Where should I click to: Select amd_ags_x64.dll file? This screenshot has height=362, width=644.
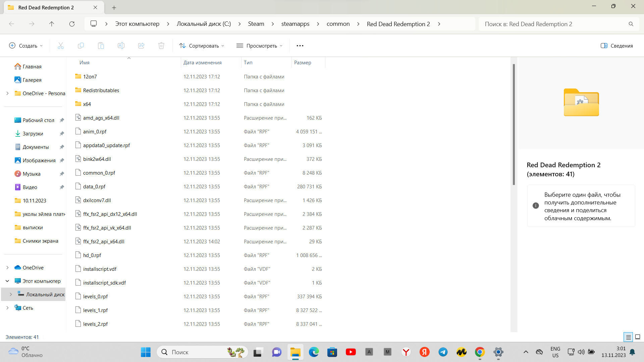(101, 118)
